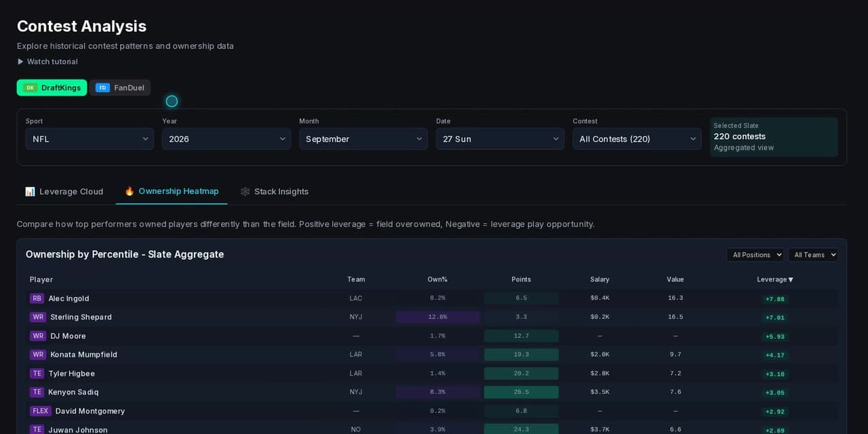Click player name Konata Mumpfield
This screenshot has height=434, width=868.
(x=83, y=355)
